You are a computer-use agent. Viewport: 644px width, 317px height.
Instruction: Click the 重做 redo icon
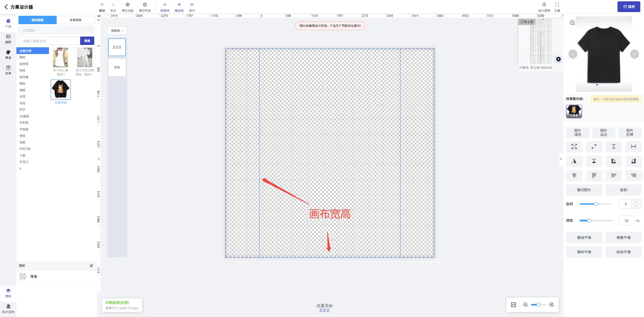[x=113, y=5]
